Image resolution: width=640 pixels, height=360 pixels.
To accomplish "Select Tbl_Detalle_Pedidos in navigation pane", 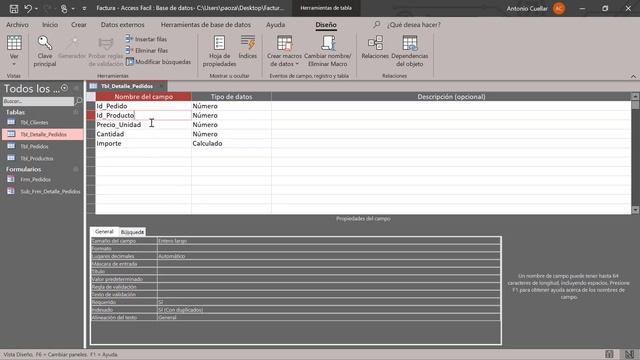I will click(43, 134).
